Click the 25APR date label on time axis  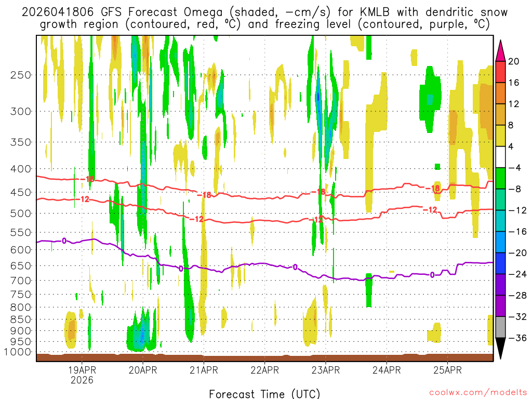pyautogui.click(x=447, y=370)
